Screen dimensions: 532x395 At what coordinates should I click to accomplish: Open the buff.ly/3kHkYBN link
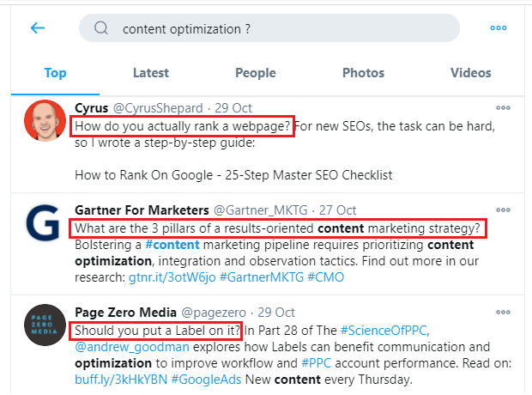[x=113, y=380]
